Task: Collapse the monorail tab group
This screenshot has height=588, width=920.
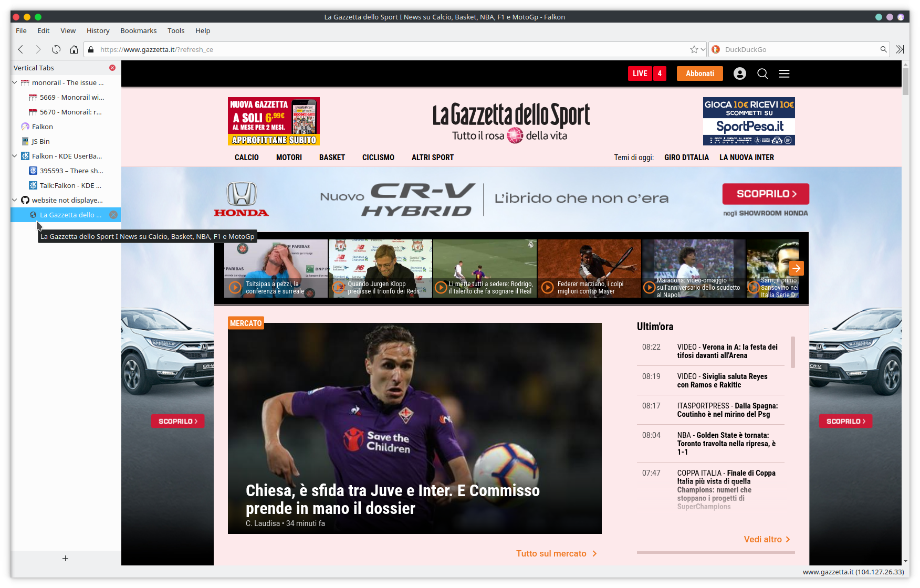Action: 15,82
